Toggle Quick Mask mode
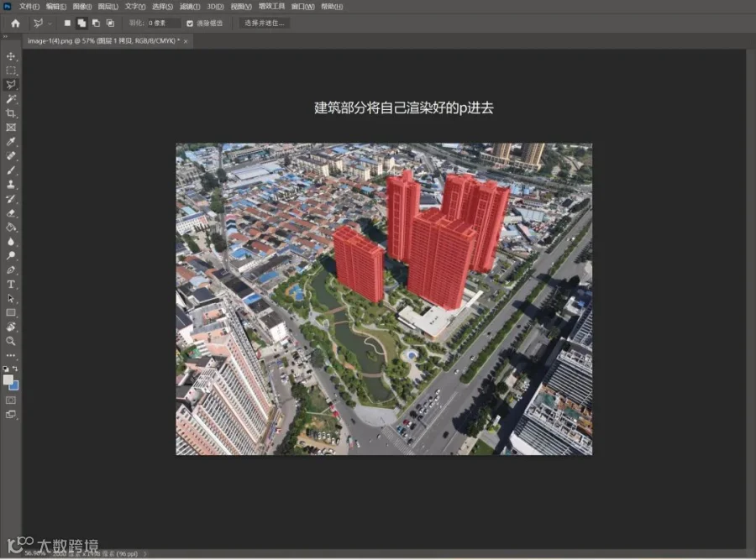This screenshot has width=756, height=560. (11, 400)
